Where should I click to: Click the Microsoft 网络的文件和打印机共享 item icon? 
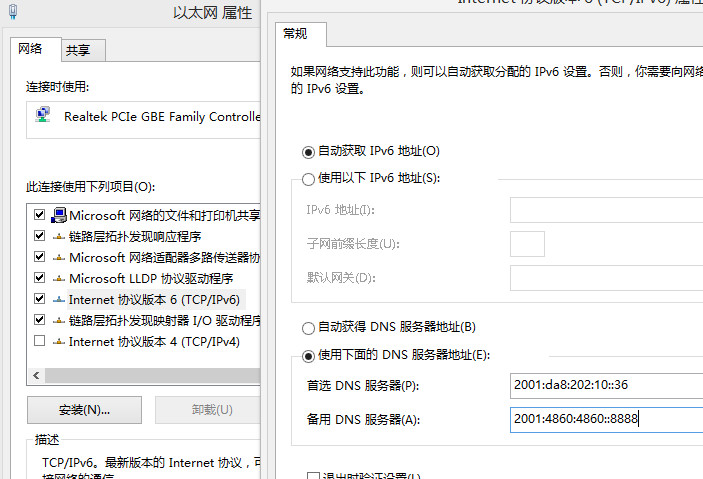(x=59, y=215)
